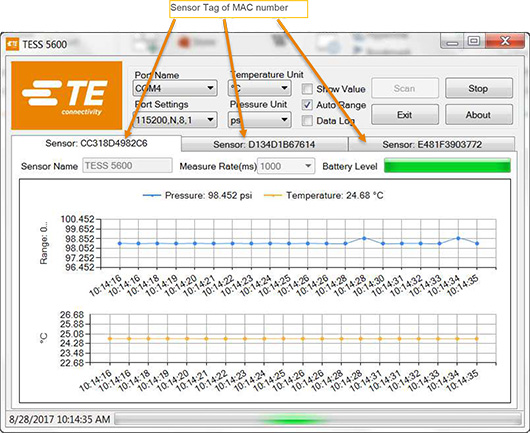Switch to Sensor D134D1B67614 tab
The image size is (530, 433).
[x=264, y=144]
